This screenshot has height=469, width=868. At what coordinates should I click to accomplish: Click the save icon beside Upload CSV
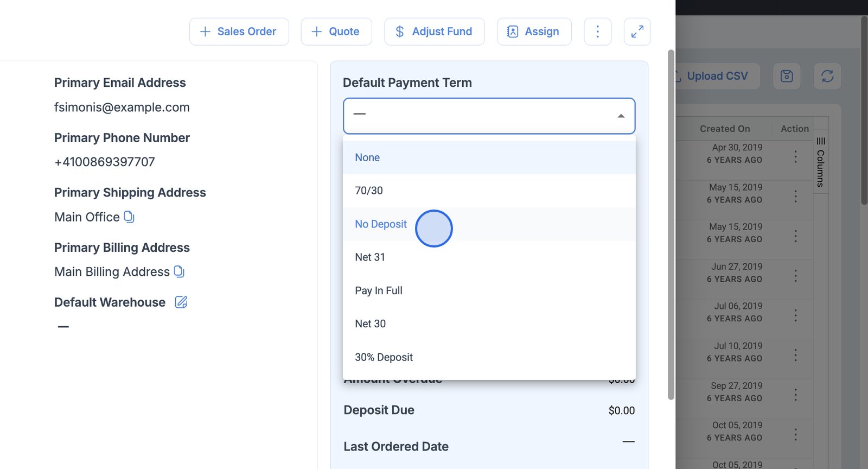click(x=786, y=76)
